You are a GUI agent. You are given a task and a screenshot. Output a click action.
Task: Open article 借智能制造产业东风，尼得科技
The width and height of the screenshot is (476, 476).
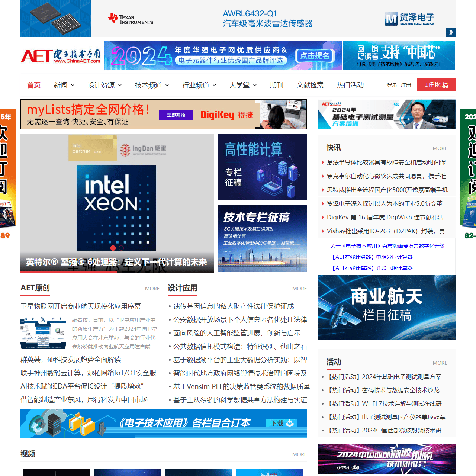point(84,400)
